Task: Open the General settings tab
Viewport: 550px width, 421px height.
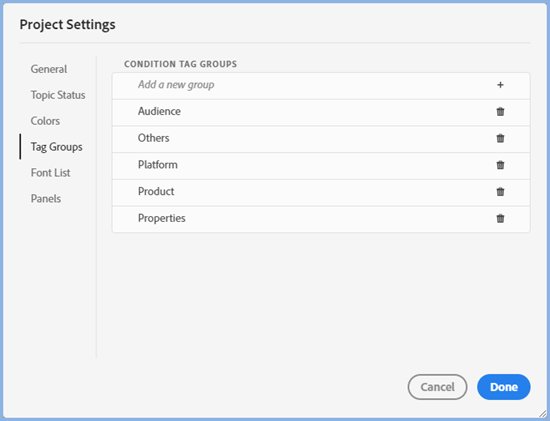Action: click(x=49, y=69)
